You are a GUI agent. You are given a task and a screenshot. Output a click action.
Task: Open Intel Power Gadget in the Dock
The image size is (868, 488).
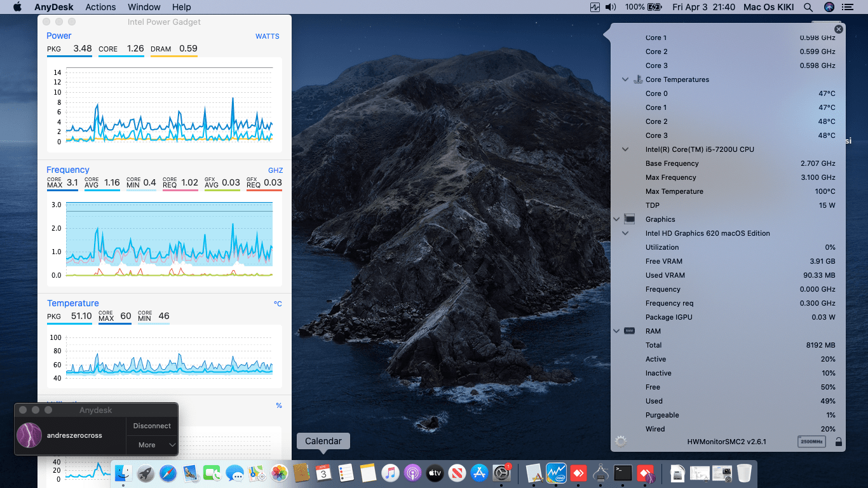click(556, 473)
